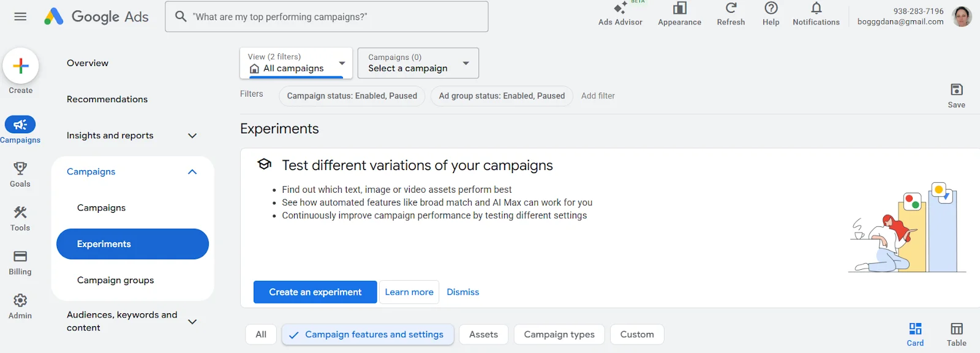Open the Admin gear section

click(x=20, y=307)
